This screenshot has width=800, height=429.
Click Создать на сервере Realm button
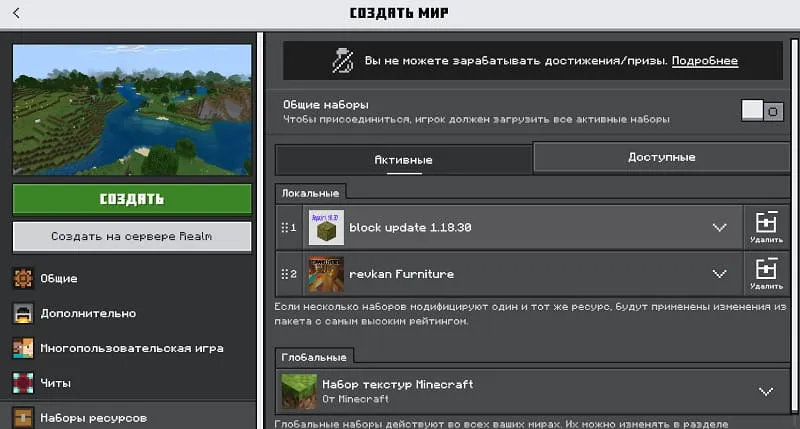[132, 237]
